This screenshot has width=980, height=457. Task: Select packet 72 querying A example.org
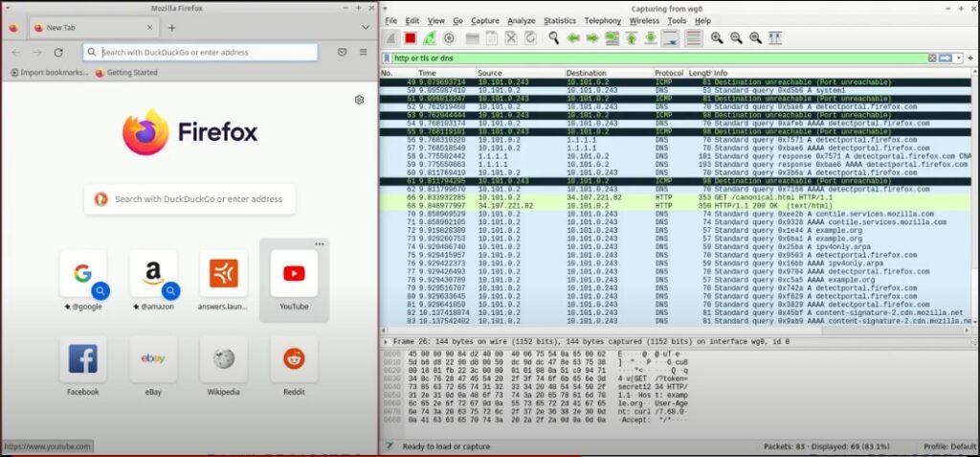(677, 230)
